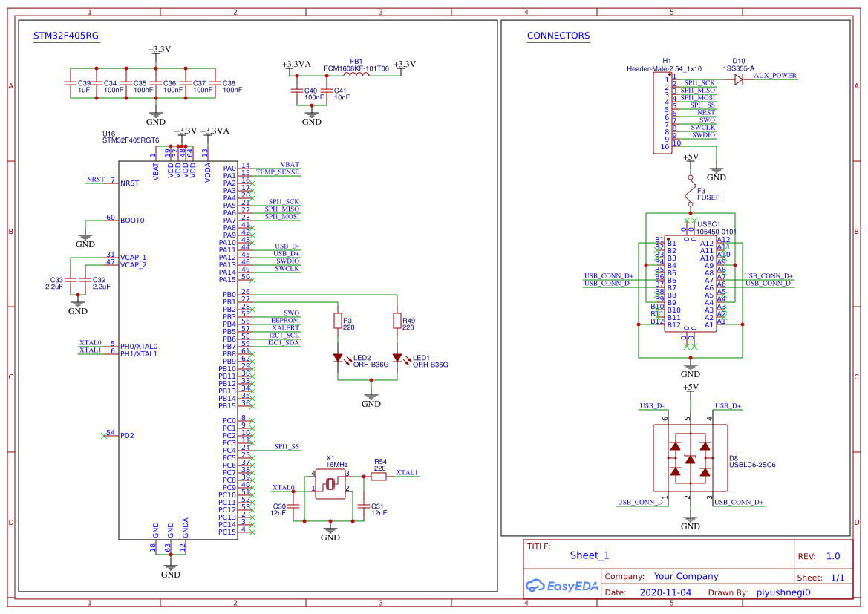
Task: Click the FB1 ferrite bead symbol
Action: (x=356, y=74)
